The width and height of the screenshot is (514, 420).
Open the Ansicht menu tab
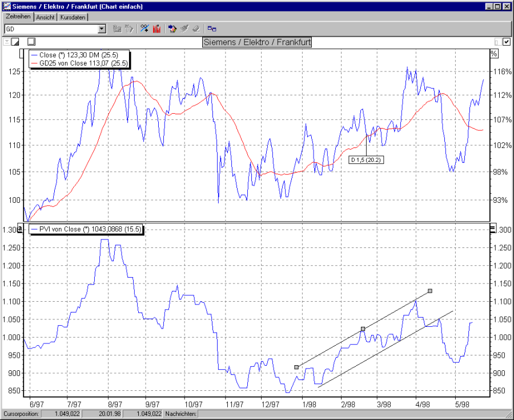tap(46, 17)
